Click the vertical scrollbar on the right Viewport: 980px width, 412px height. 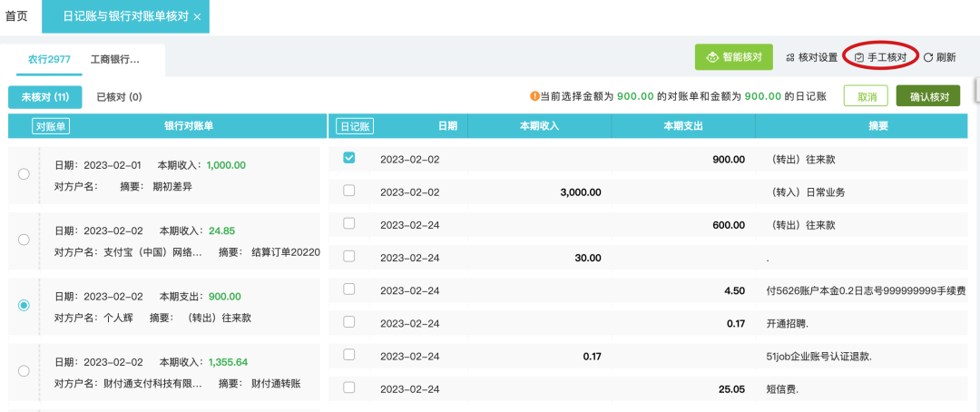(x=975, y=91)
